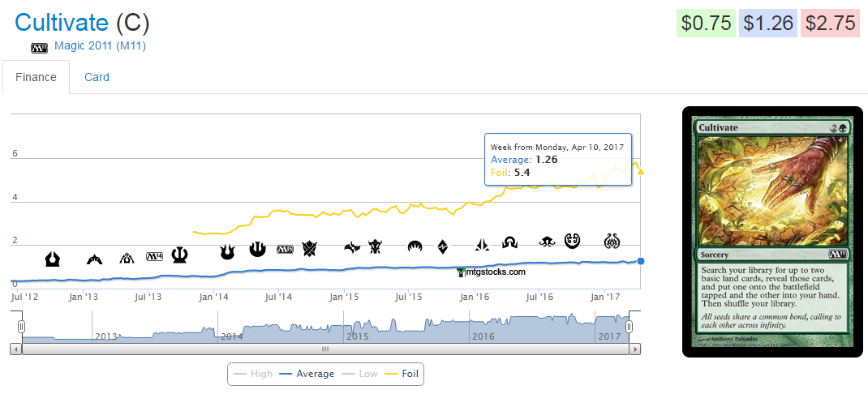This screenshot has width=868, height=394.
Task: Click the Jan '16 axis label
Action: tap(475, 298)
